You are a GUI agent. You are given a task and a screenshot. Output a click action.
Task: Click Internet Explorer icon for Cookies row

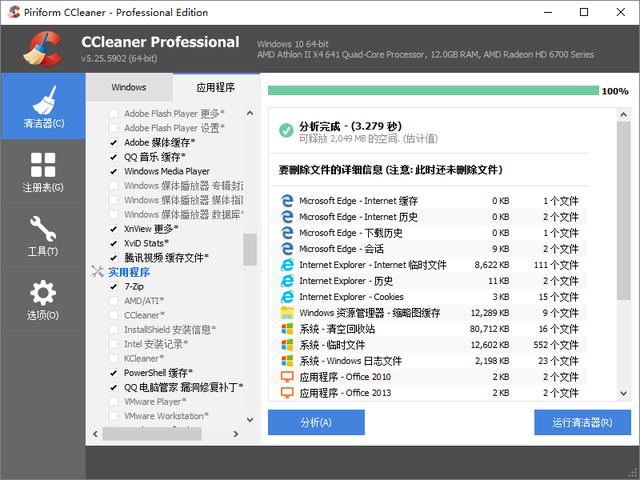pos(287,297)
